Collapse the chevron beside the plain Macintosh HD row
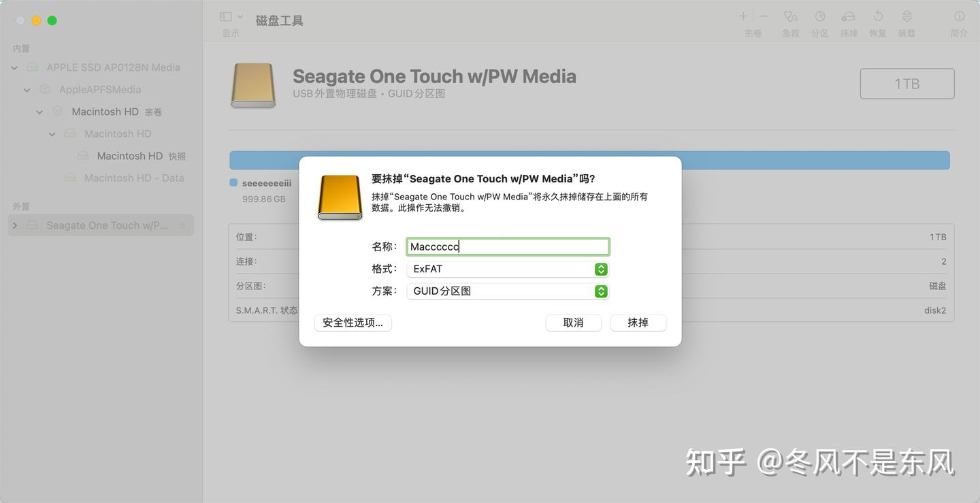Viewport: 980px width, 503px height. (52, 133)
